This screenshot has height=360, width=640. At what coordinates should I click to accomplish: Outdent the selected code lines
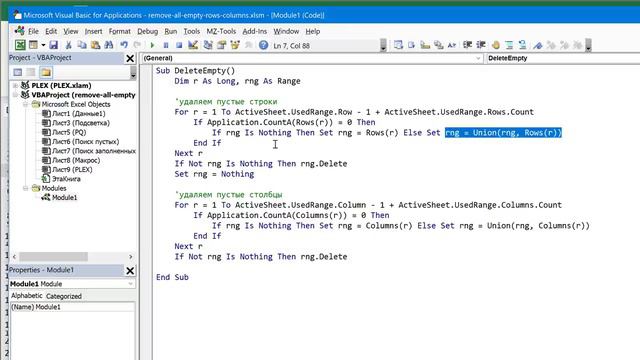coord(481,45)
